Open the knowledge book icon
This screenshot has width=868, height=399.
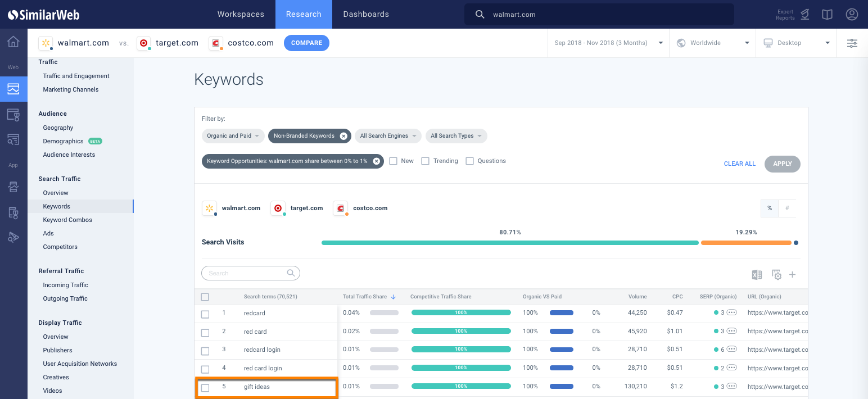click(x=827, y=15)
